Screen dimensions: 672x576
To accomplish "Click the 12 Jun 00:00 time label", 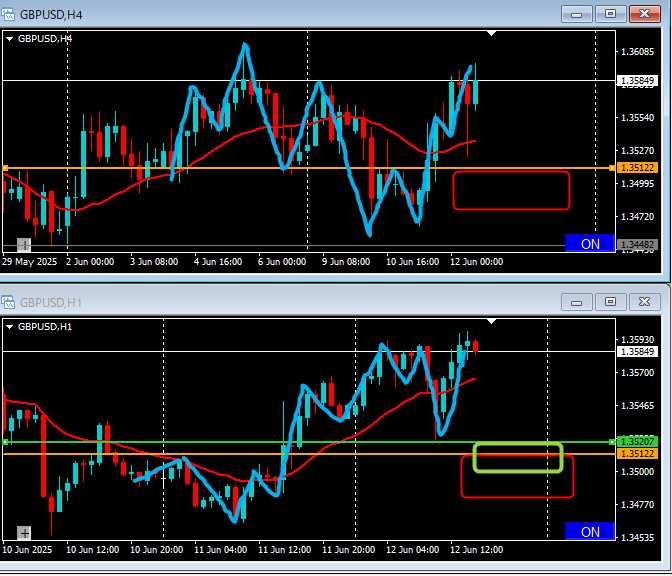I will [x=477, y=261].
